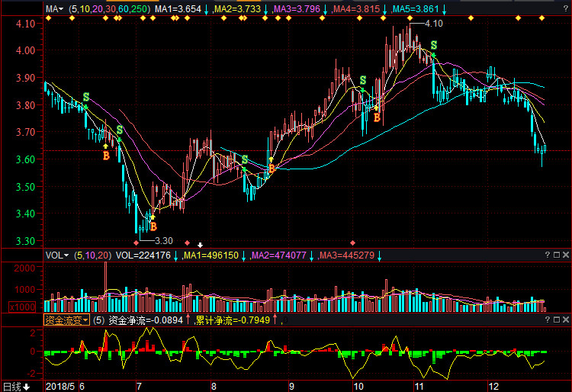Close the 资金流变 indicator panel

[x=565, y=320]
